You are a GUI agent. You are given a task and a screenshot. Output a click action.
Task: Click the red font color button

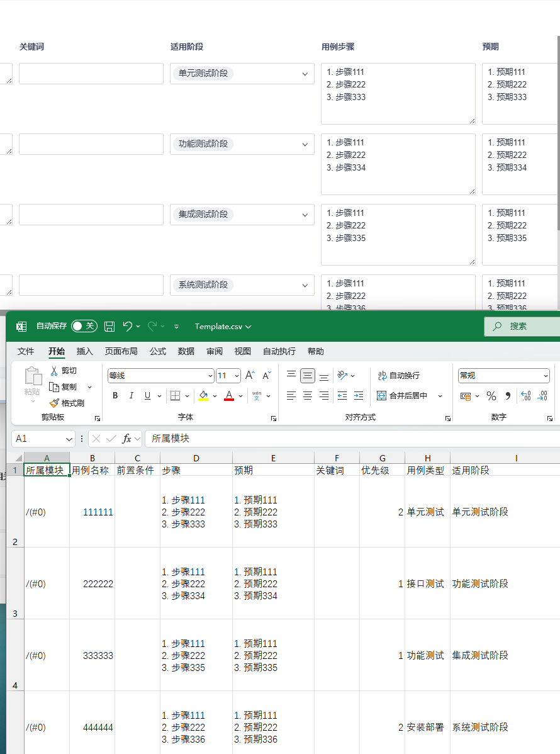(x=229, y=396)
